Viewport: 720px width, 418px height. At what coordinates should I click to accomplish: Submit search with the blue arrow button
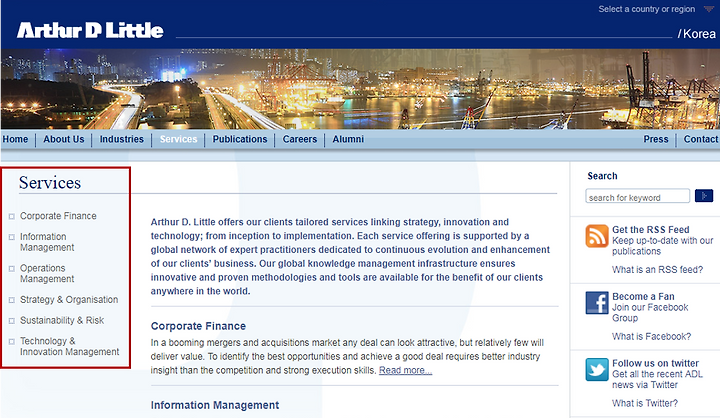pos(703,196)
